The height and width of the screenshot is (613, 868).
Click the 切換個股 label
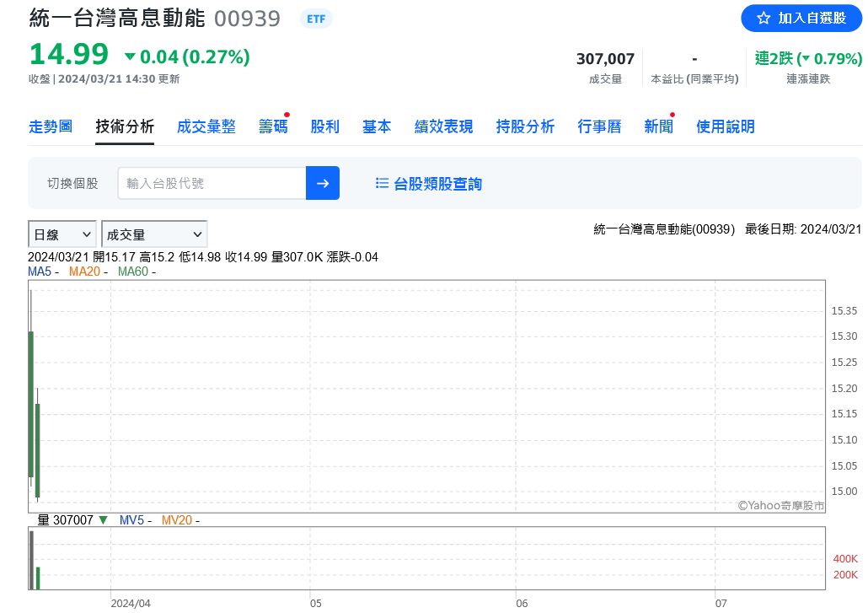pyautogui.click(x=72, y=183)
